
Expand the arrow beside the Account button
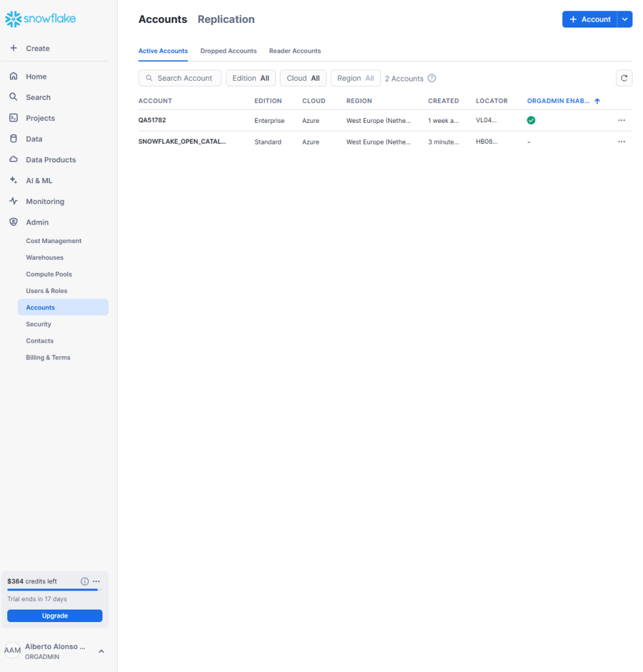pos(624,20)
